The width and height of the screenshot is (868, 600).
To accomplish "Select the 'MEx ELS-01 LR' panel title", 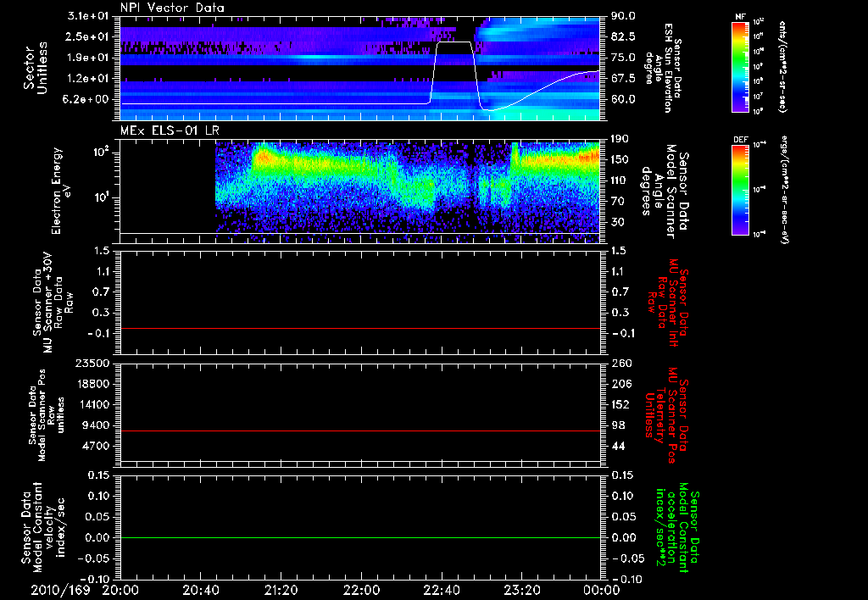I will pyautogui.click(x=170, y=131).
